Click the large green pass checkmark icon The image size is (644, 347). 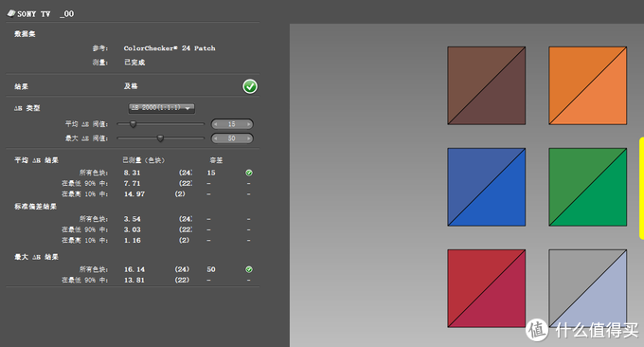point(250,86)
